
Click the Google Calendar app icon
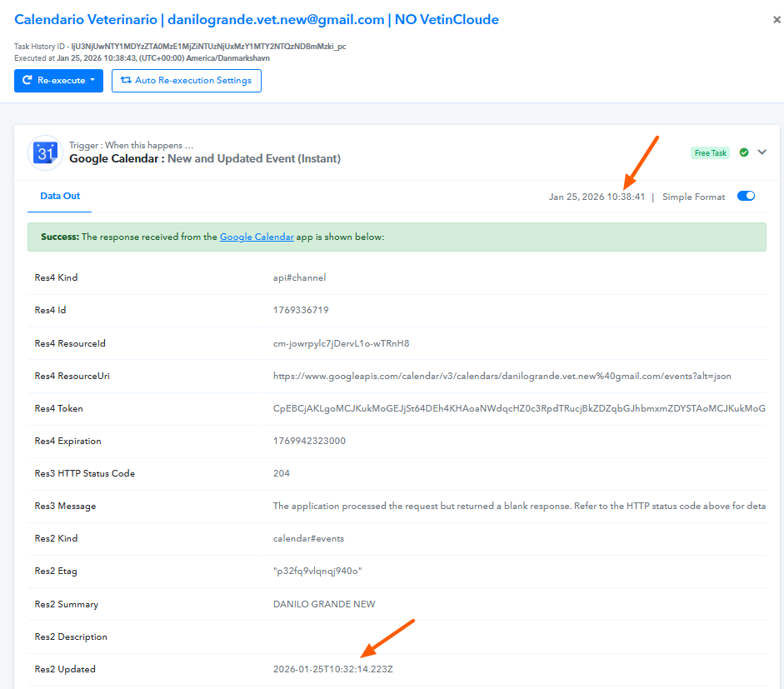point(45,152)
